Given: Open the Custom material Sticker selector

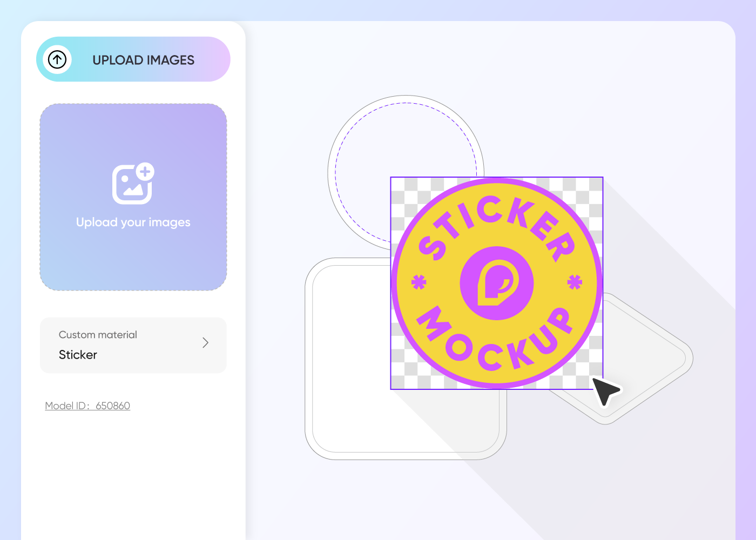Looking at the screenshot, I should click(133, 346).
